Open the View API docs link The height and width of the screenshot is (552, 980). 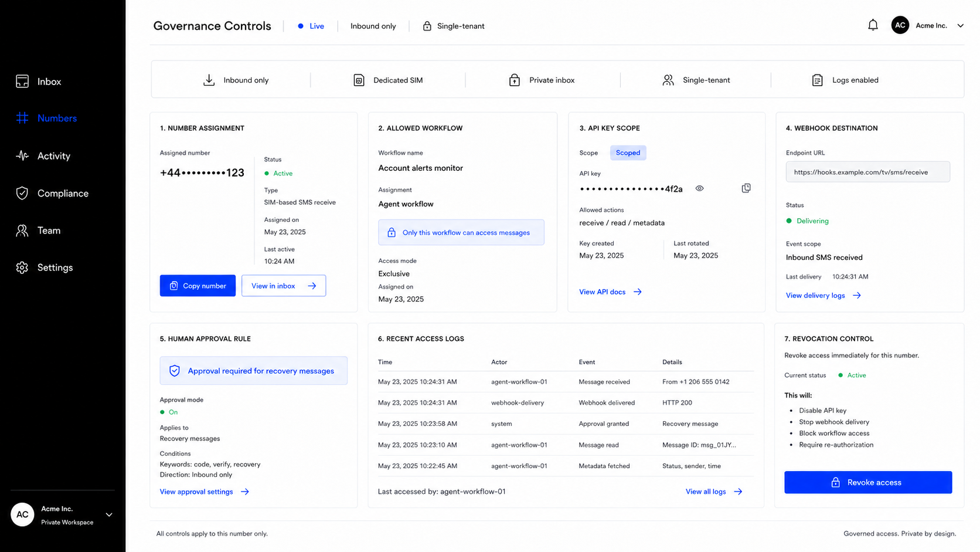pyautogui.click(x=602, y=292)
